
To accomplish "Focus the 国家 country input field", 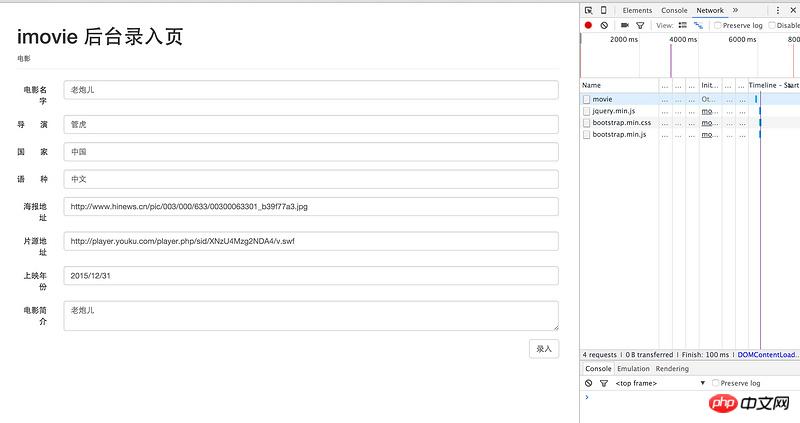I will [311, 152].
